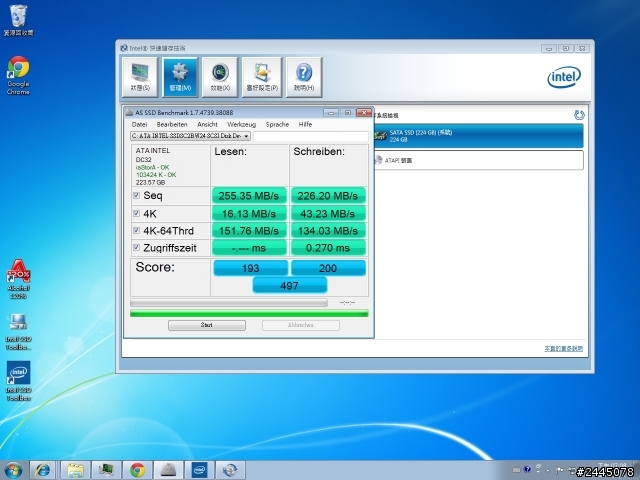This screenshot has height=480, width=640.
Task: Select the ATAPI device entry
Action: [x=478, y=160]
